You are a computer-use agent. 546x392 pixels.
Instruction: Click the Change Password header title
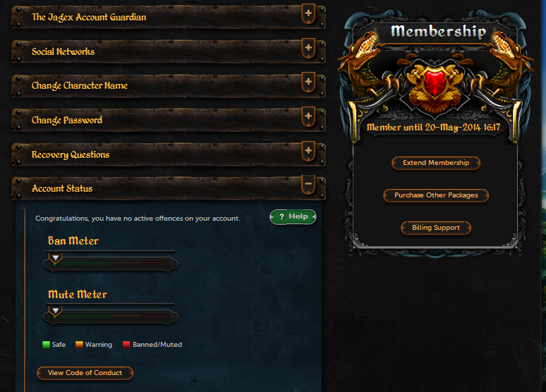tap(67, 120)
